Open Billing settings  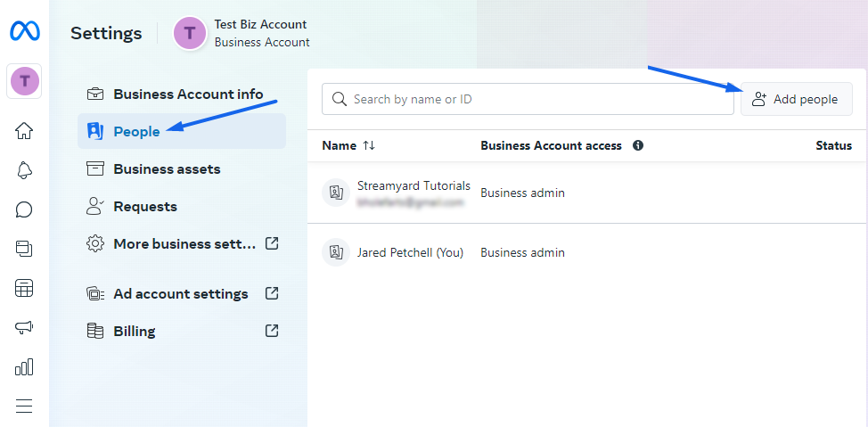click(182, 332)
